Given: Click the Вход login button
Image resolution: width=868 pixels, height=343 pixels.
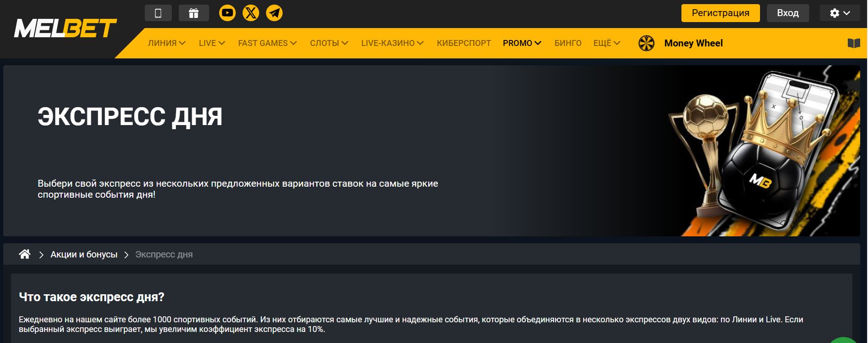Looking at the screenshot, I should 788,13.
